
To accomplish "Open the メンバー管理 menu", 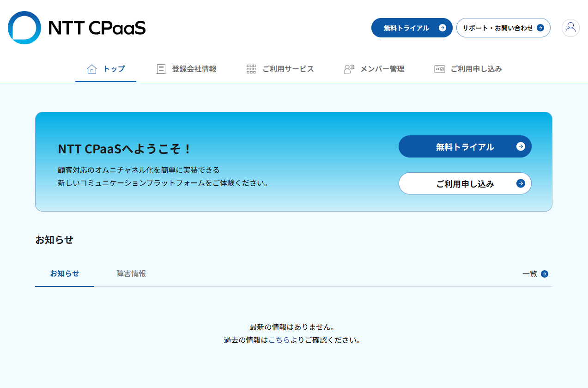I will click(x=374, y=69).
